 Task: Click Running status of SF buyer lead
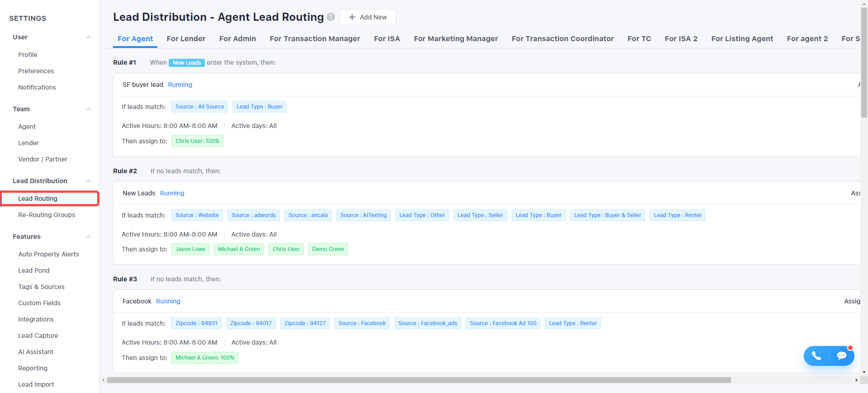tap(180, 85)
